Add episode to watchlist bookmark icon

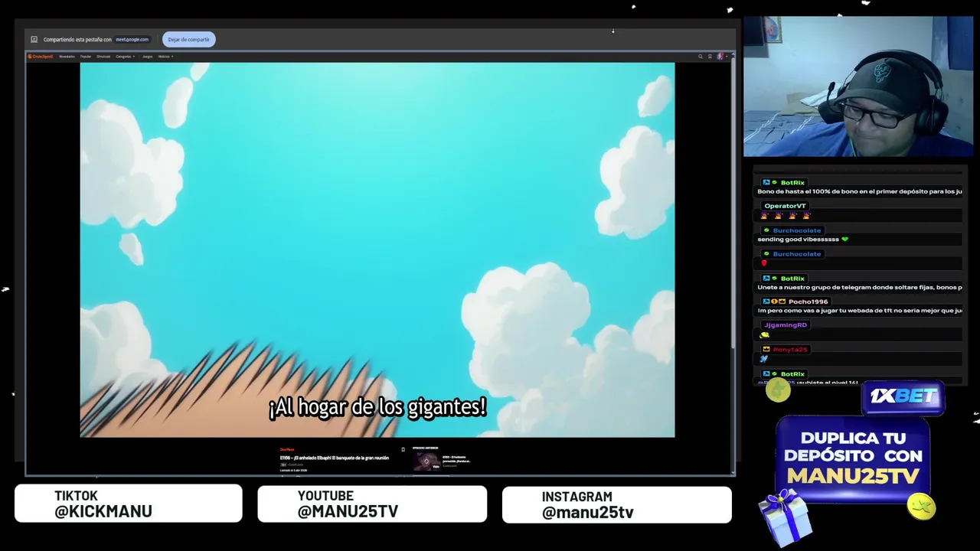403,450
